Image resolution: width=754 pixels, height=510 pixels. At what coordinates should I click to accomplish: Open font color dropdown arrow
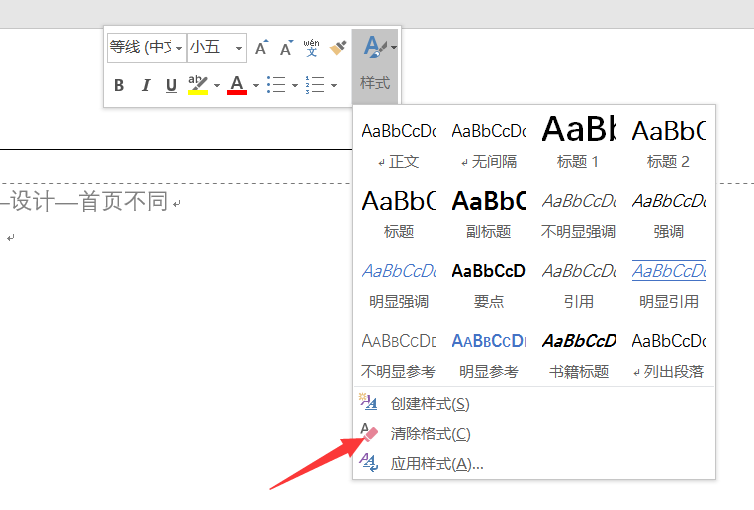pos(256,86)
